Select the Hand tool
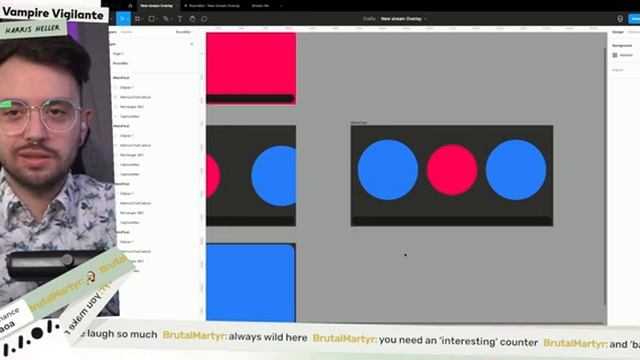The width and height of the screenshot is (640, 360). tap(192, 19)
